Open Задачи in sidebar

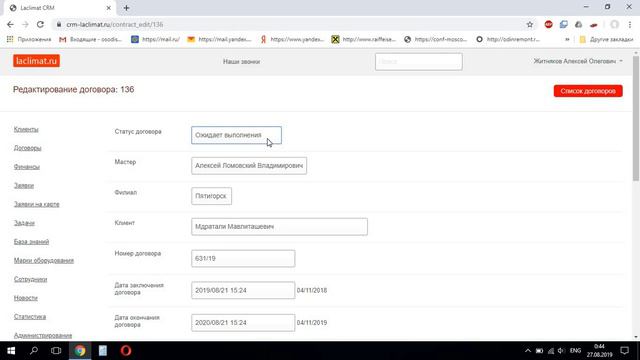[24, 223]
